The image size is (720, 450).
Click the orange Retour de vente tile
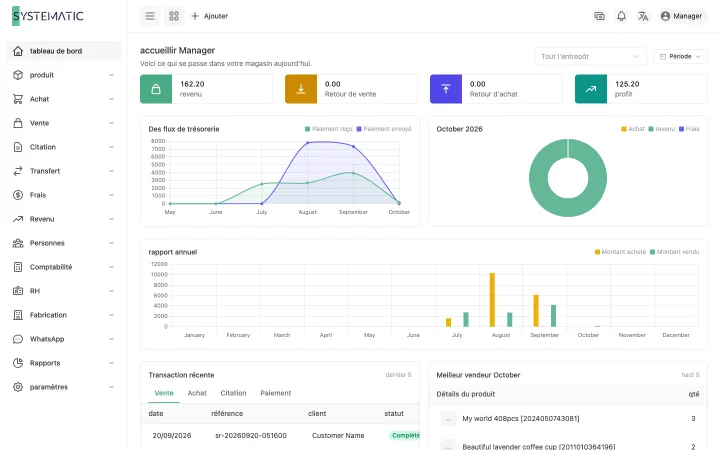click(x=301, y=89)
